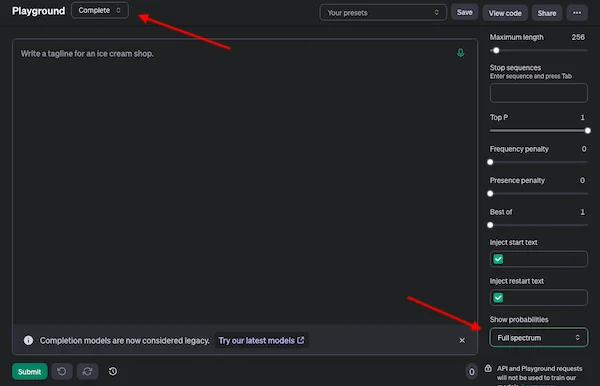Open the Try our latest models link
This screenshot has width=600, height=386.
tap(261, 340)
